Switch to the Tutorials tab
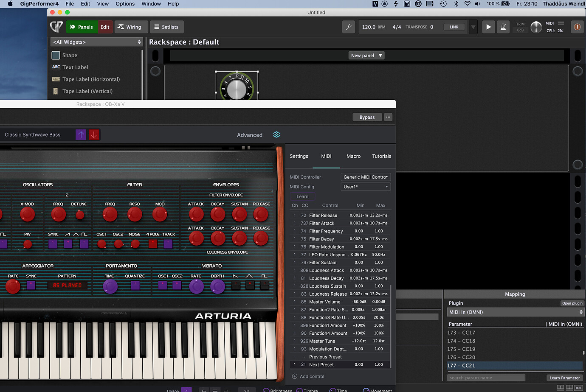The width and height of the screenshot is (586, 392). point(382,156)
